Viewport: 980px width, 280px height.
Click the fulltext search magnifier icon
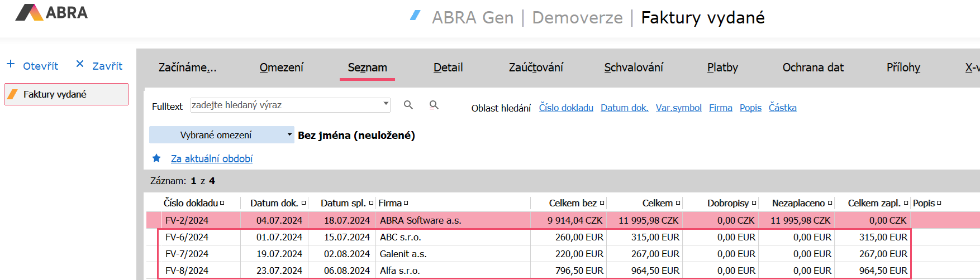(408, 105)
